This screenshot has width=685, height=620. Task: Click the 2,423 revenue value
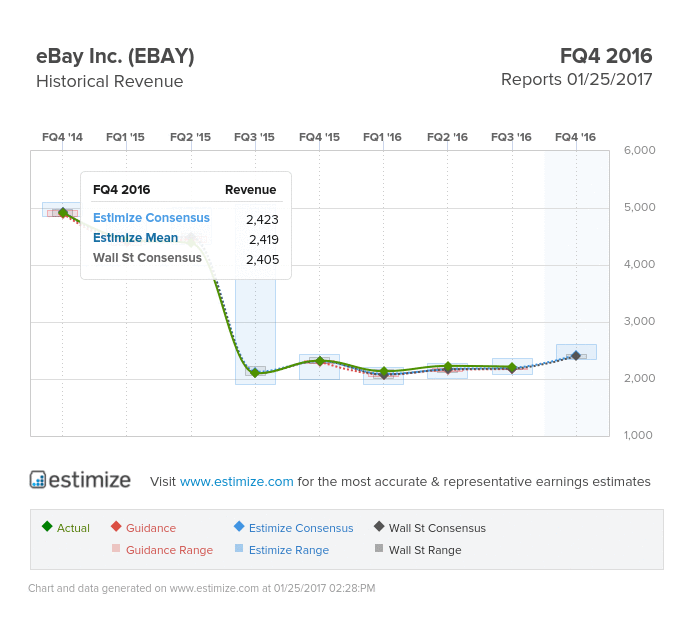[x=262, y=219]
